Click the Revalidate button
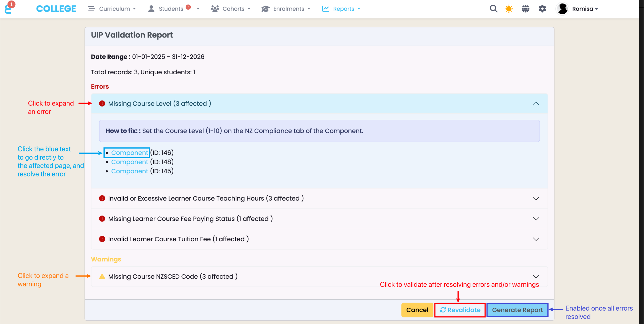The height and width of the screenshot is (324, 644). click(x=460, y=310)
